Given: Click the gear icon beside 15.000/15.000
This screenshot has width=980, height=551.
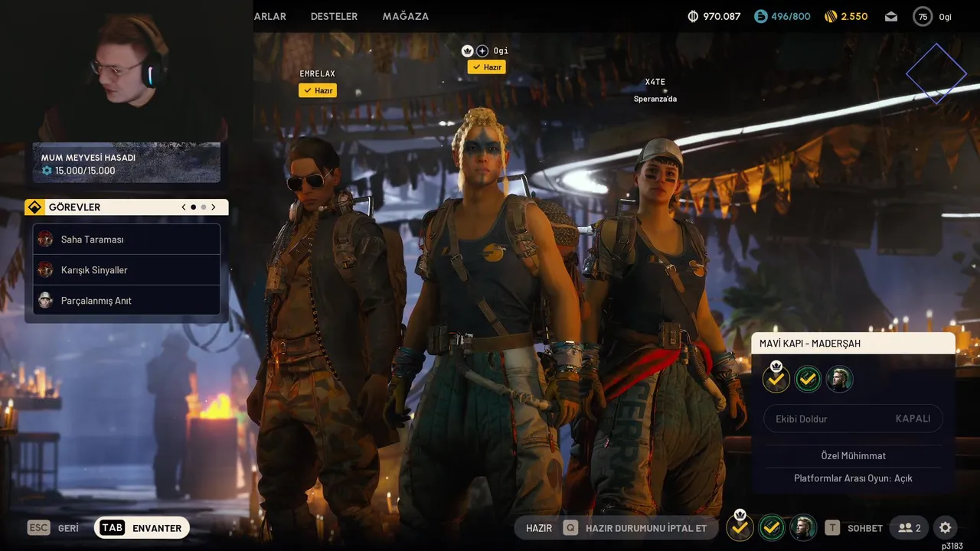Looking at the screenshot, I should coord(47,171).
